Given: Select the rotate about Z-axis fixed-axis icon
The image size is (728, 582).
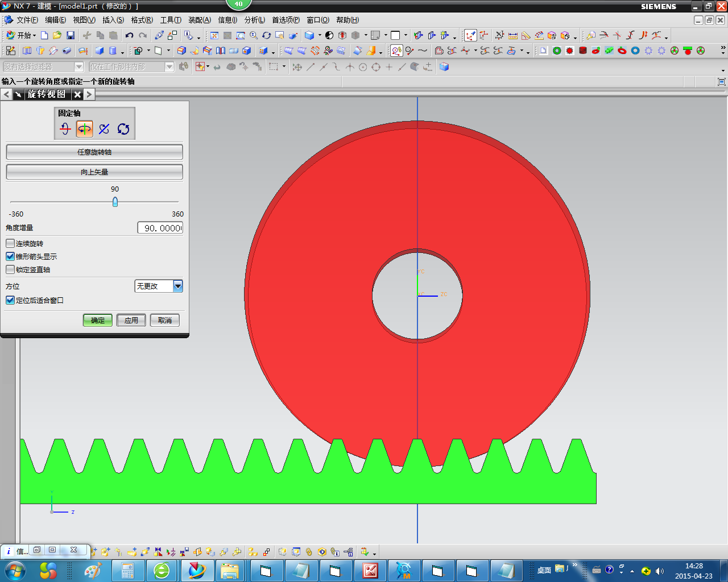Looking at the screenshot, I should [104, 129].
